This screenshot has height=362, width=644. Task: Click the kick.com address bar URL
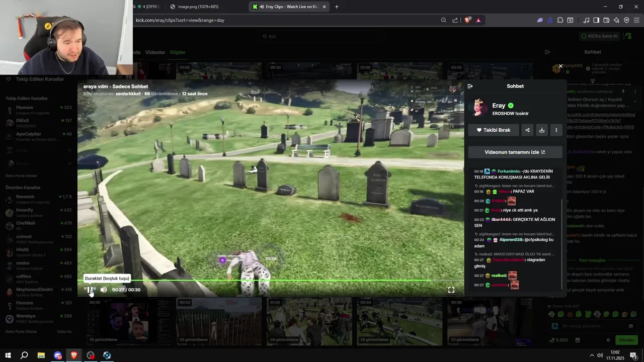[x=180, y=21]
